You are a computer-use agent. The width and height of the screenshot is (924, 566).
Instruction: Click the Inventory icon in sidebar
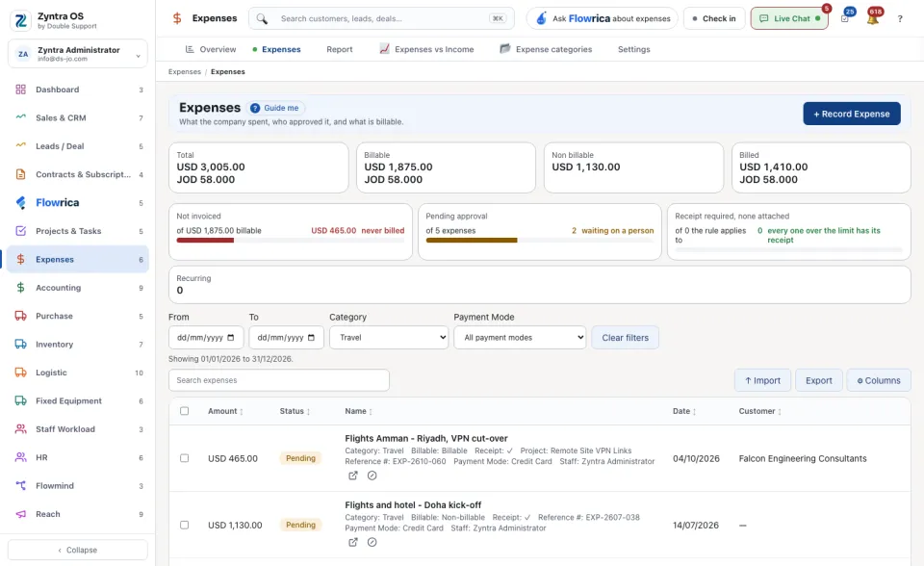click(x=20, y=345)
